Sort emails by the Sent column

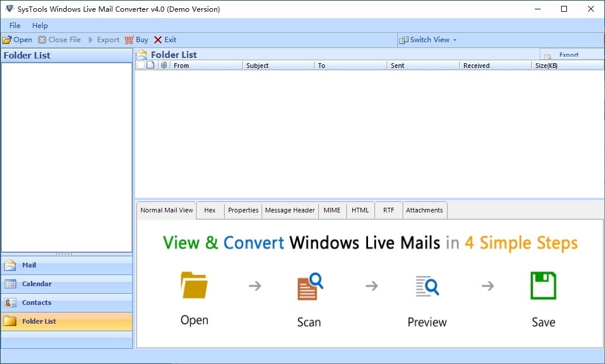pyautogui.click(x=424, y=66)
